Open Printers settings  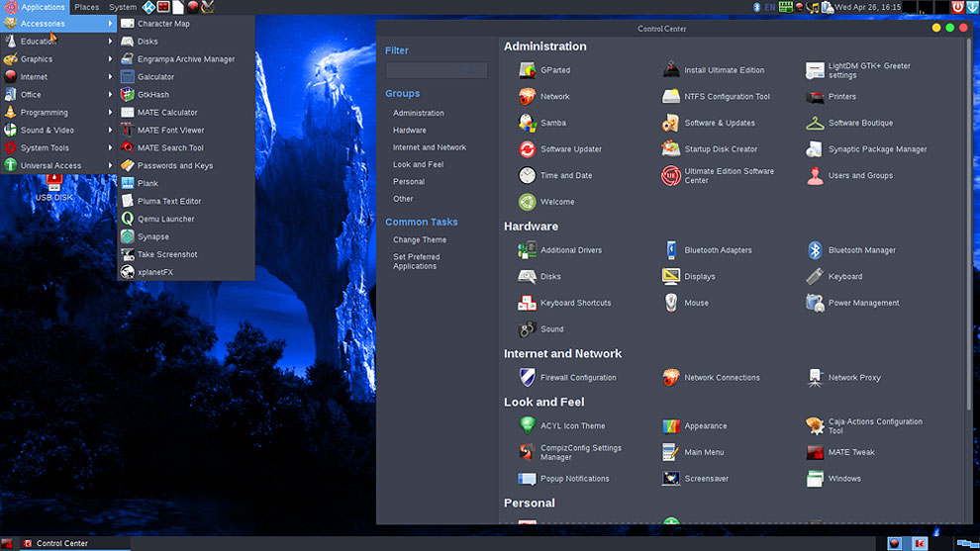tap(832, 96)
